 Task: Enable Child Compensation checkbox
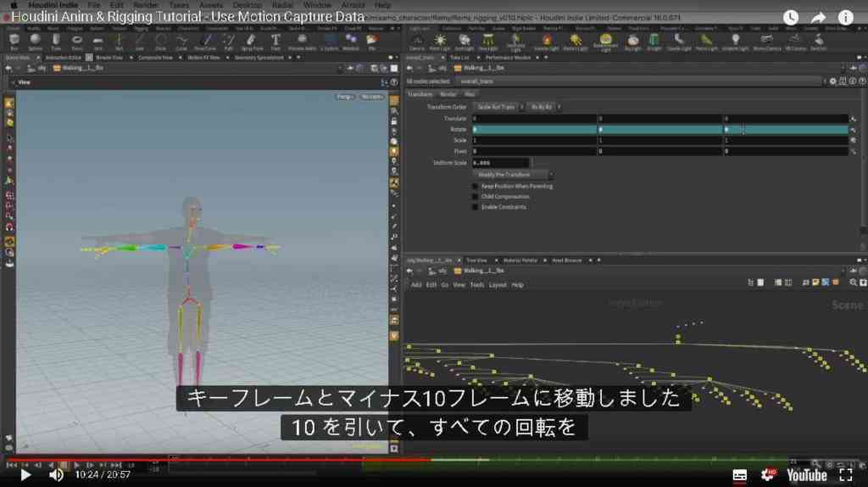click(475, 197)
